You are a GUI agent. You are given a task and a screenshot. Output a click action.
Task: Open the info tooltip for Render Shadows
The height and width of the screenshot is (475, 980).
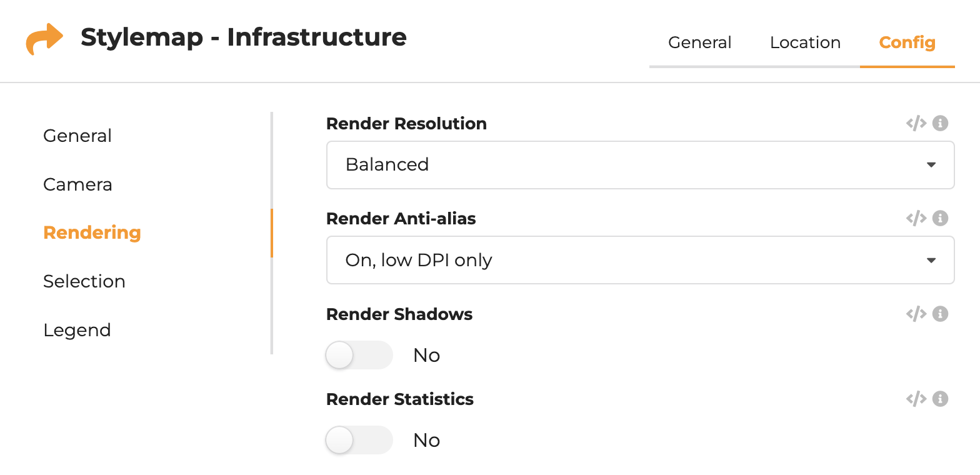pyautogui.click(x=940, y=314)
